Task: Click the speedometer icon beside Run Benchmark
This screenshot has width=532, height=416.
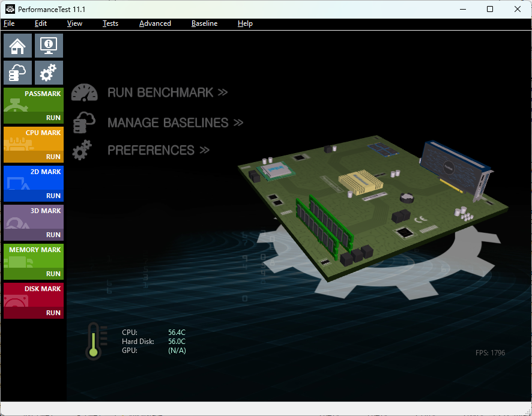Action: [84, 93]
